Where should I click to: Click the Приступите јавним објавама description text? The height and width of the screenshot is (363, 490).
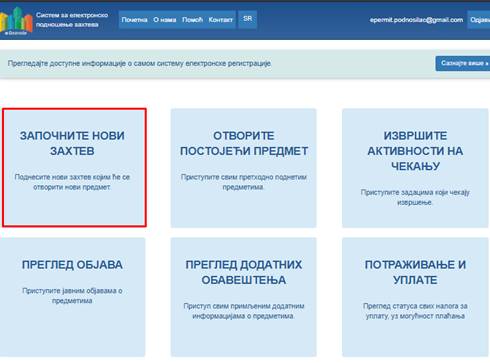pyautogui.click(x=72, y=296)
